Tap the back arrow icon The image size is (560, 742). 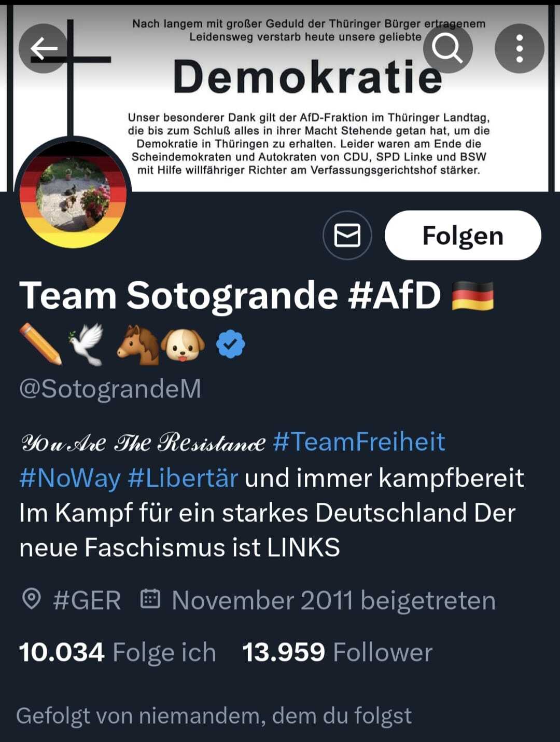tap(44, 49)
